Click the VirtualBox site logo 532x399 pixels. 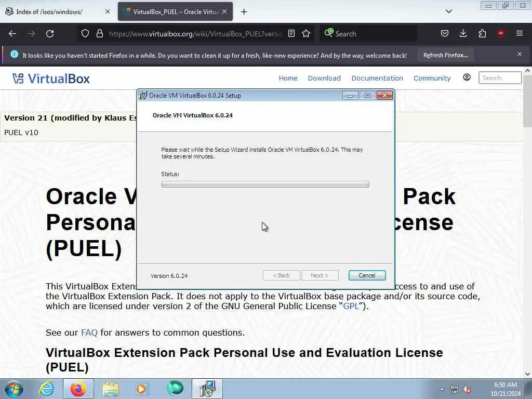51,78
